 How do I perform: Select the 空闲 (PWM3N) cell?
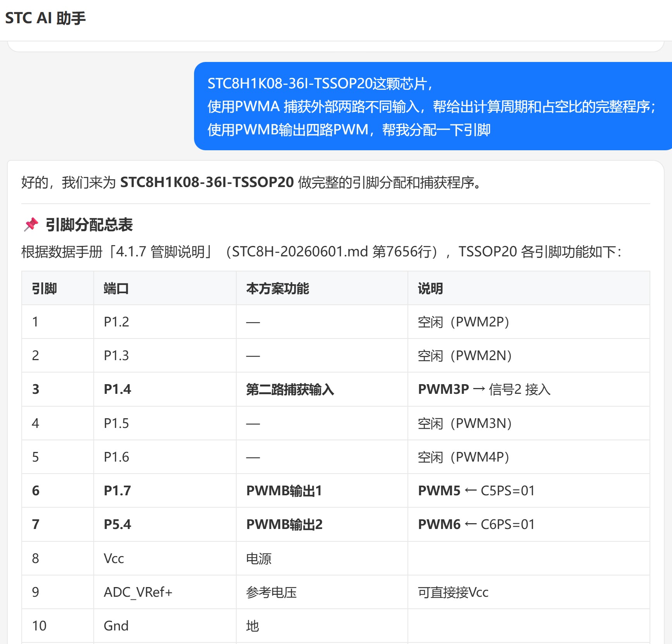click(529, 423)
